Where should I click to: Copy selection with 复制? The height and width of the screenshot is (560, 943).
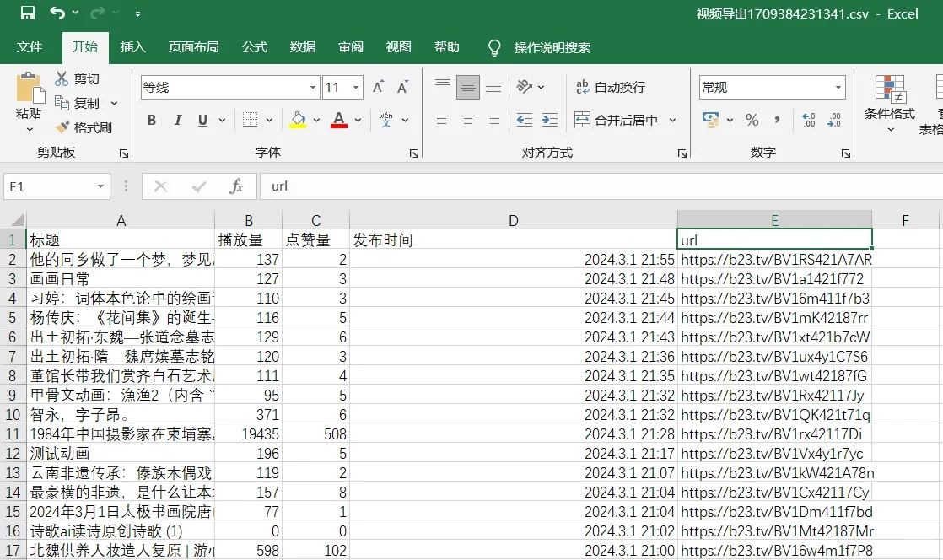point(78,103)
